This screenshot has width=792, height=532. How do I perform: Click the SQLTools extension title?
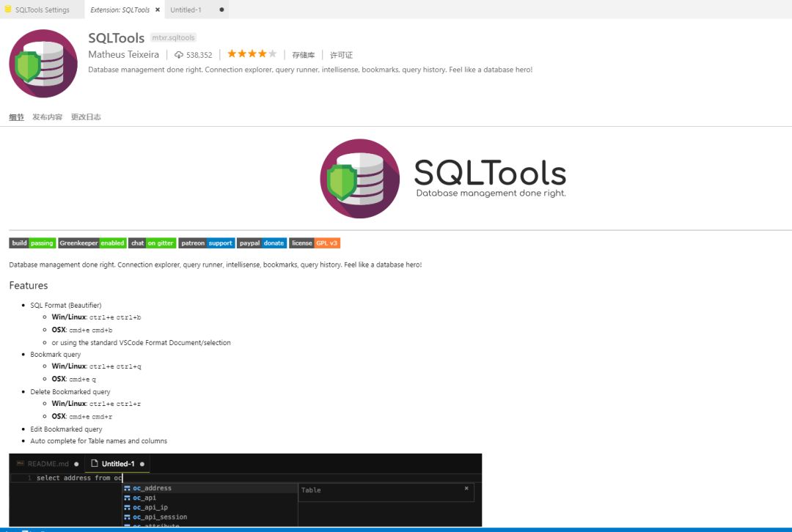coord(116,38)
